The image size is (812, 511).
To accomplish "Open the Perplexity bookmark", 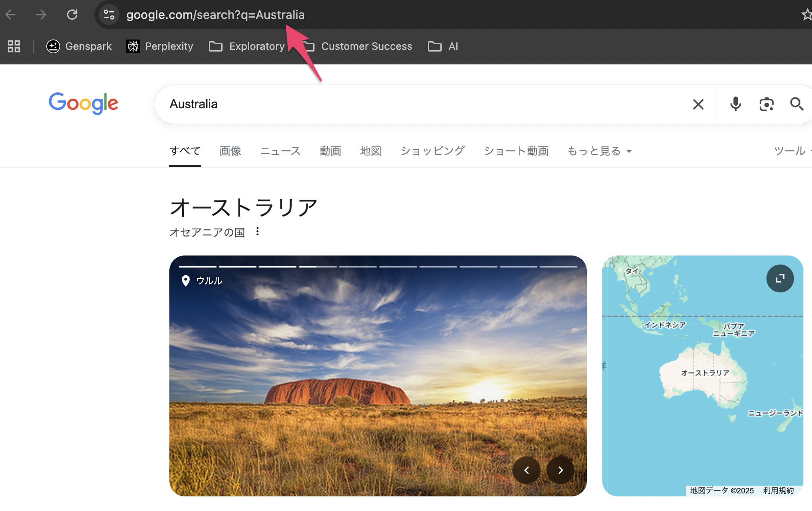I will point(160,46).
